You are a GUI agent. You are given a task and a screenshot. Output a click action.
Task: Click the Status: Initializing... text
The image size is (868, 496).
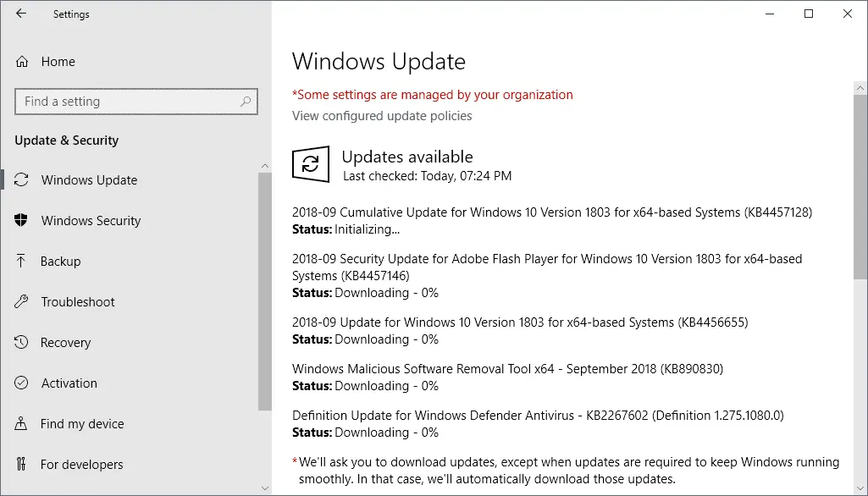(346, 229)
